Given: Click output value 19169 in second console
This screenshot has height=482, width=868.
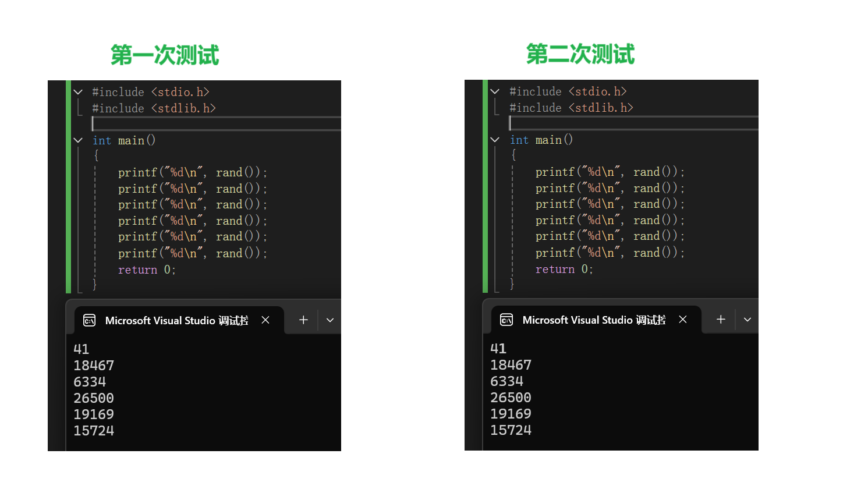Looking at the screenshot, I should 511,414.
